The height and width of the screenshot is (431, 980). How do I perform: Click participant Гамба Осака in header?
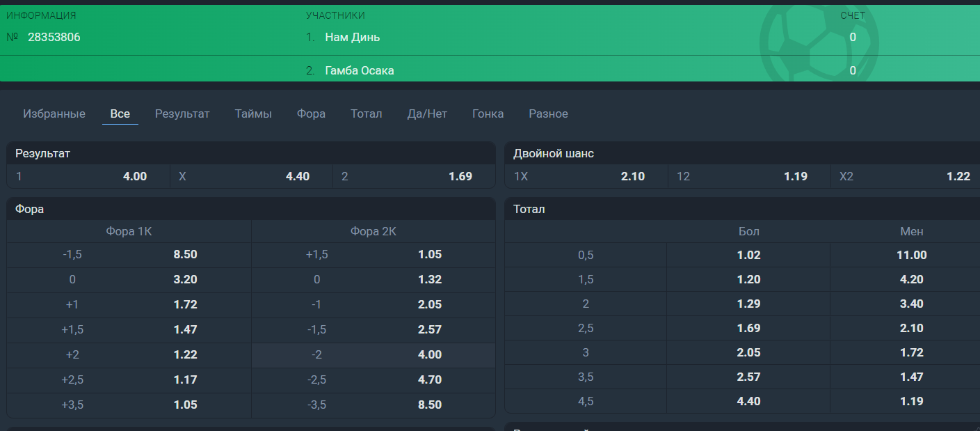click(x=360, y=70)
